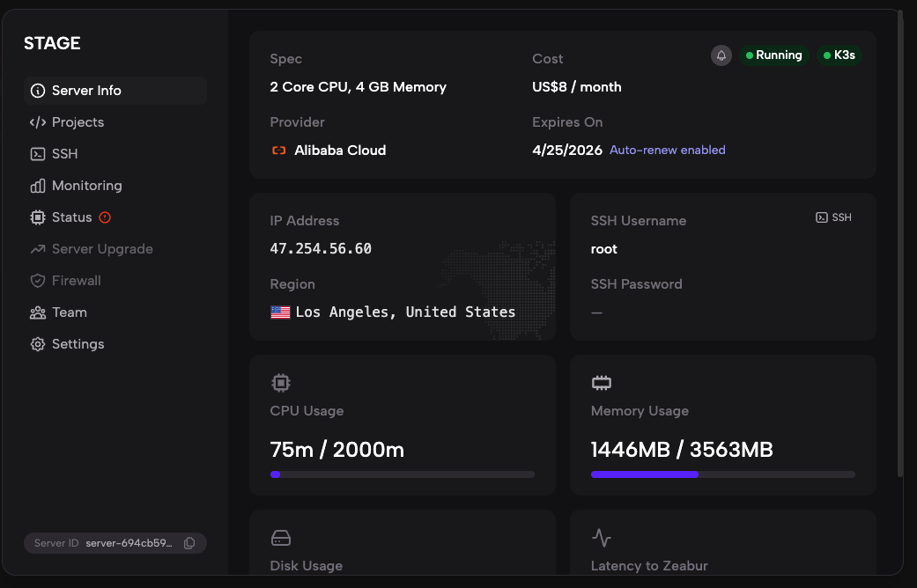This screenshot has height=588, width=917.
Task: Go to Projects in the sidebar
Action: tap(78, 122)
